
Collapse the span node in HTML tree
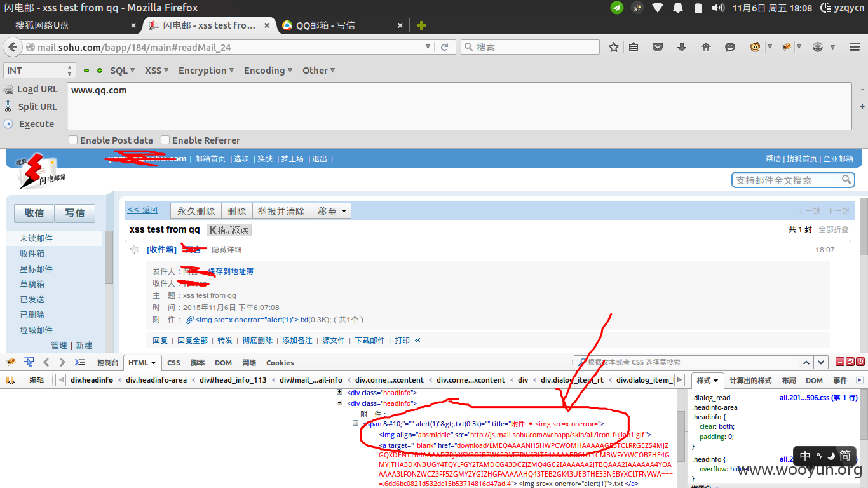pyautogui.click(x=356, y=423)
